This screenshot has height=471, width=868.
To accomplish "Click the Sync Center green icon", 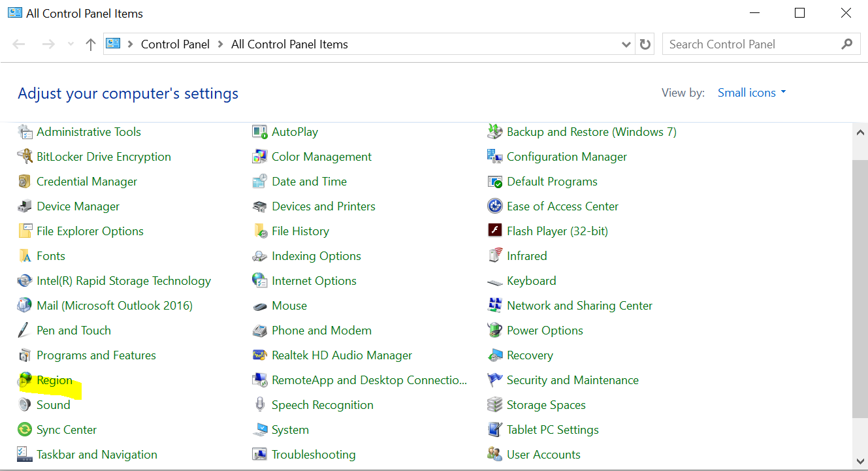I will pos(25,430).
